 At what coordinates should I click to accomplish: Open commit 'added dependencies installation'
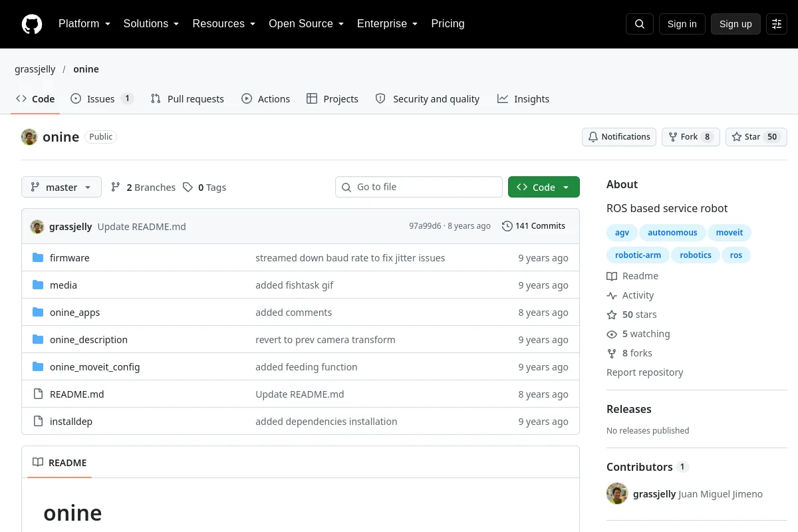pos(327,422)
